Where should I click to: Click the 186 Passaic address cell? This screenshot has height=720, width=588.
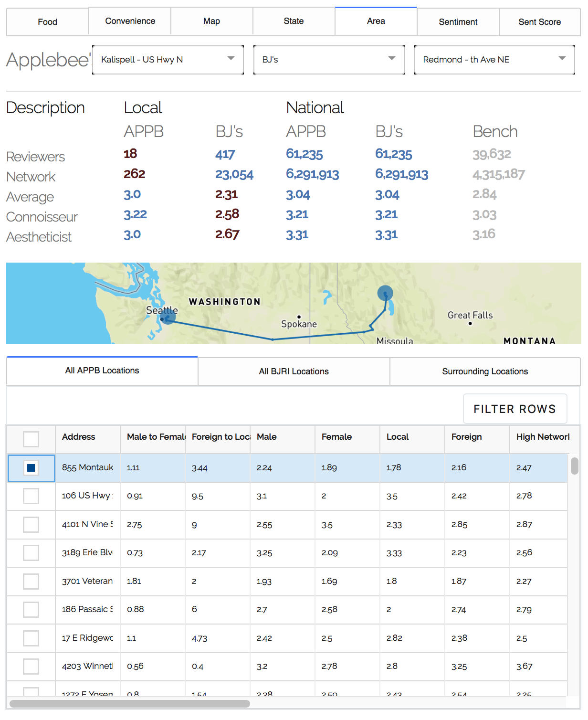(88, 610)
